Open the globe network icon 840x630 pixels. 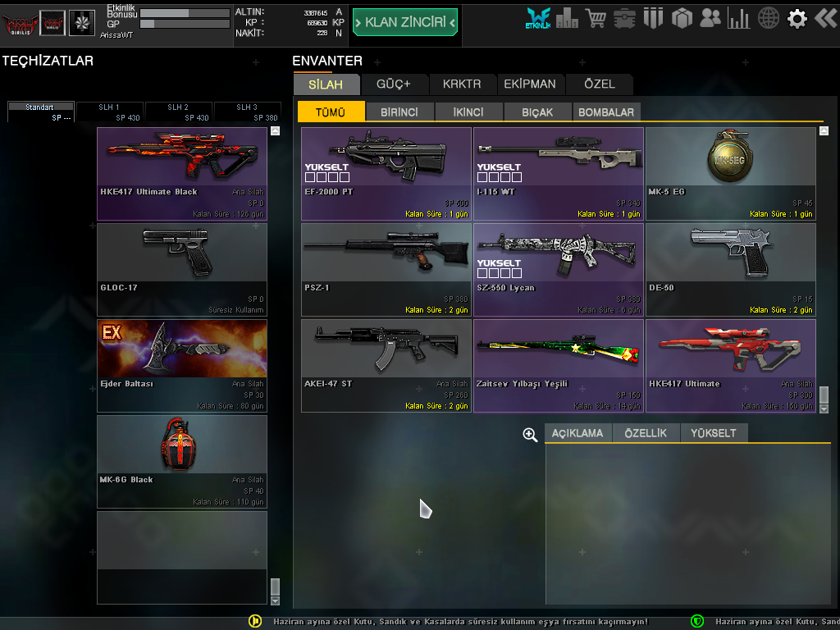tap(768, 18)
